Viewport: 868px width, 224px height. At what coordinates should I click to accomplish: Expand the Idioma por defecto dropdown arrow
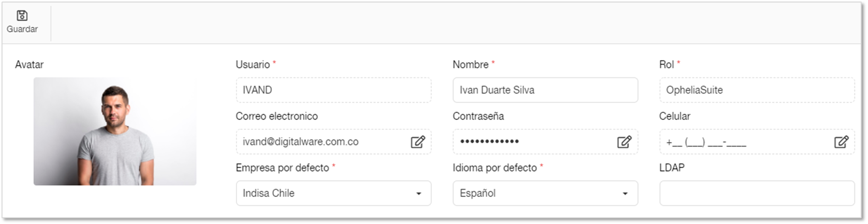click(x=625, y=194)
